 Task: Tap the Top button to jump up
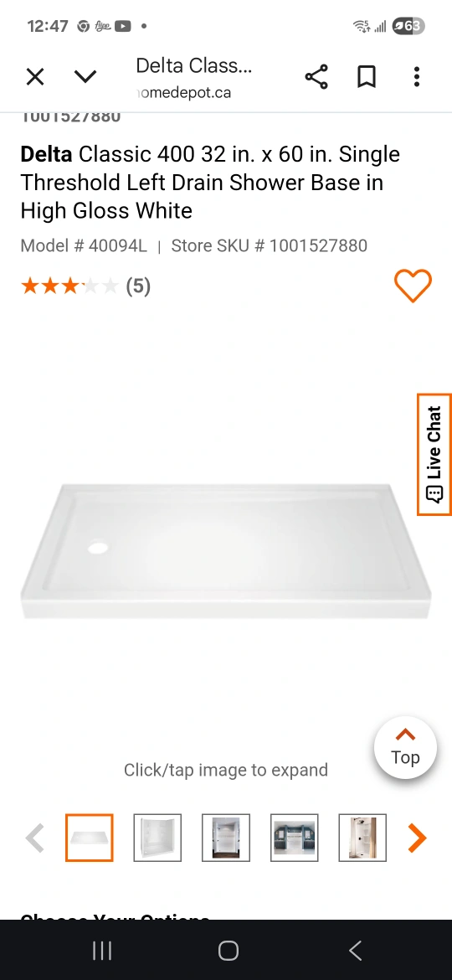405,747
